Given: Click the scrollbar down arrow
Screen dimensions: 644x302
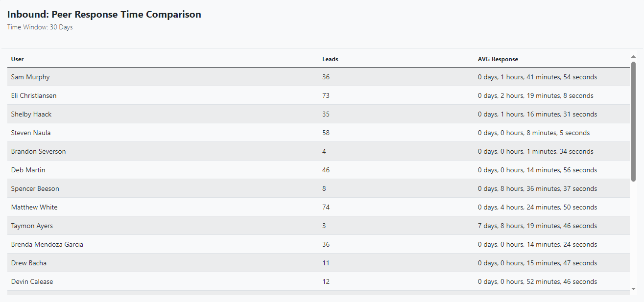Looking at the screenshot, I should point(633,289).
